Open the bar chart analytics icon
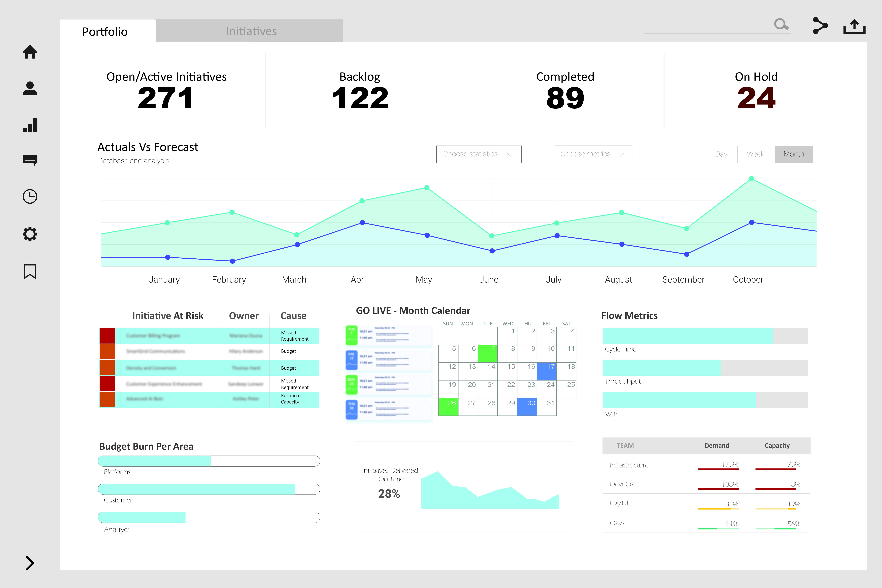Screen dimensions: 882x588 tap(30, 125)
